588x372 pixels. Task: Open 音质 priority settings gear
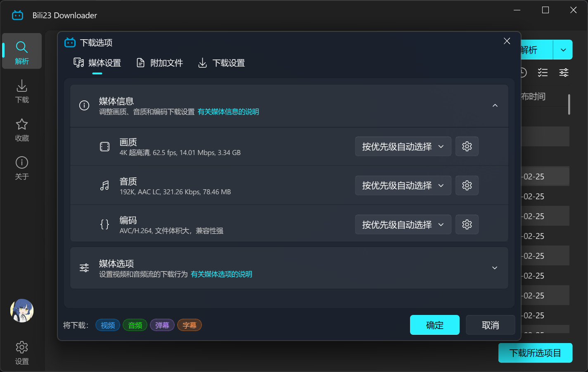[467, 185]
